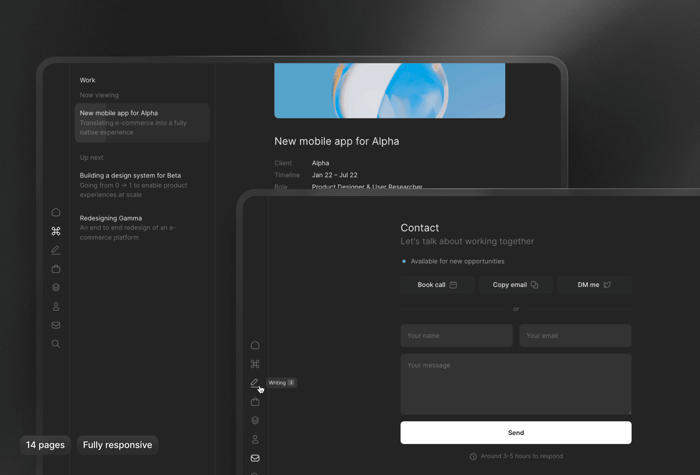
Task: Open shopping bag icon in Contact window sidebar
Action: 255,402
